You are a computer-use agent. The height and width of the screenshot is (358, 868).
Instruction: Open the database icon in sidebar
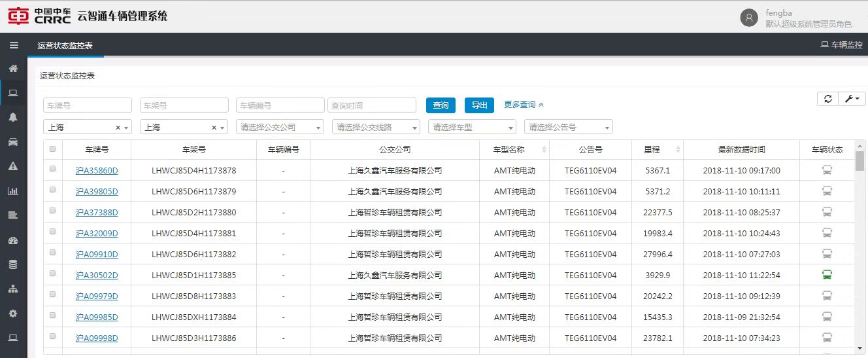click(13, 264)
